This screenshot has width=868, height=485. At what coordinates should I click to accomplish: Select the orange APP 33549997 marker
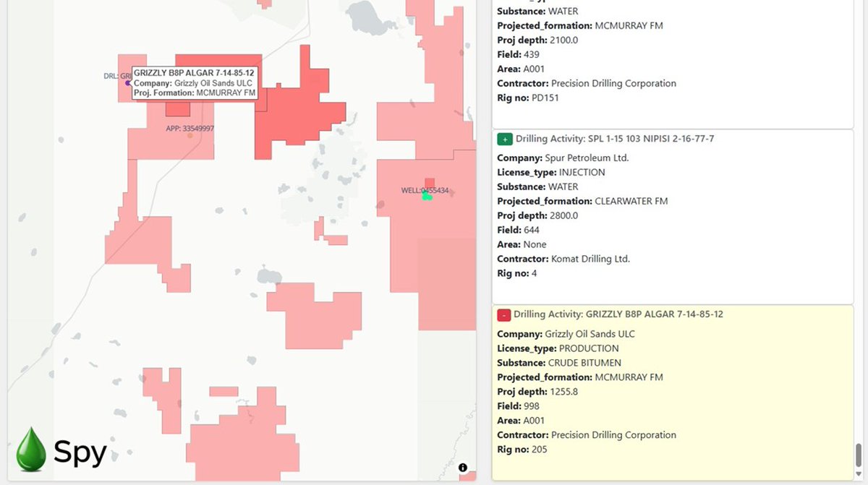coord(190,135)
